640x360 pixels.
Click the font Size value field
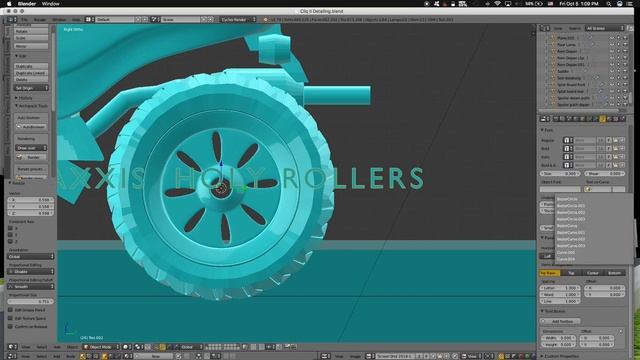click(x=560, y=173)
